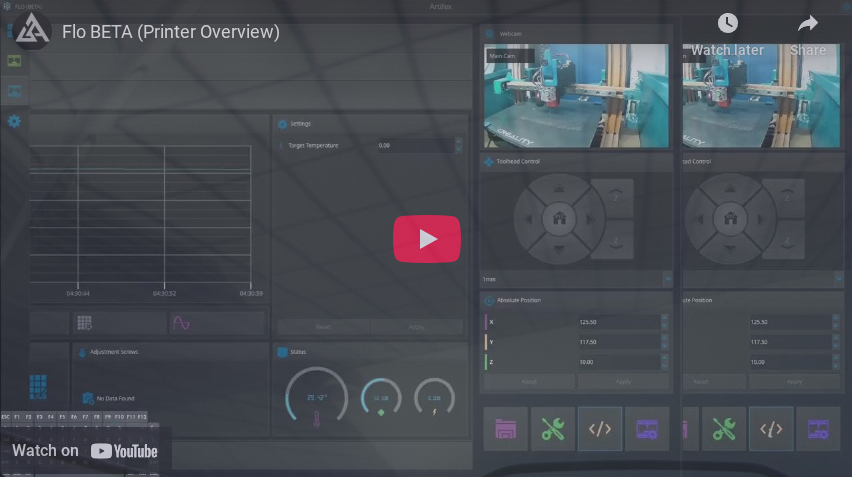Open the channel logo avatar
This screenshot has width=852, height=477.
coord(32,31)
